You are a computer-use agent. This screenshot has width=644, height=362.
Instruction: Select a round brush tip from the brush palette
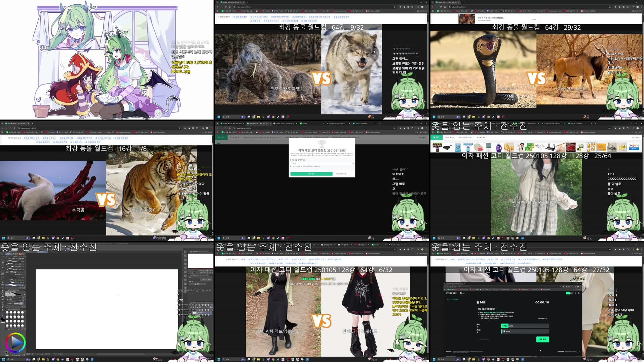[x=7, y=312]
